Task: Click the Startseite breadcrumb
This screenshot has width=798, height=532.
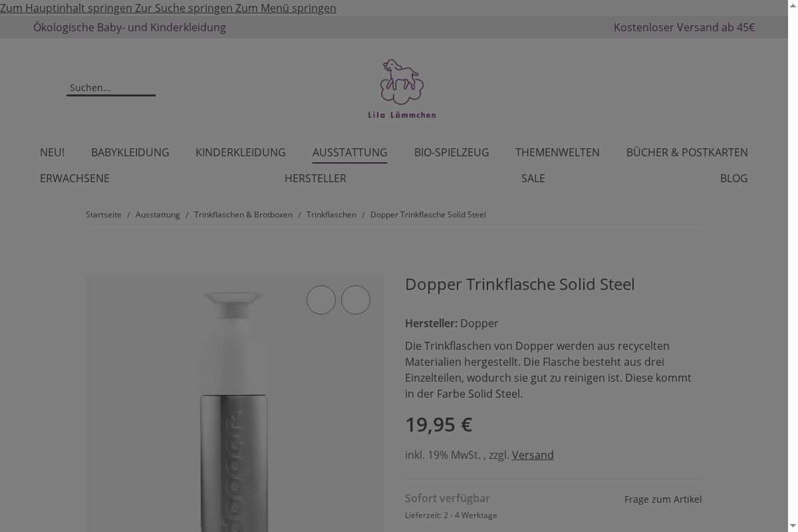Action: coord(104,215)
